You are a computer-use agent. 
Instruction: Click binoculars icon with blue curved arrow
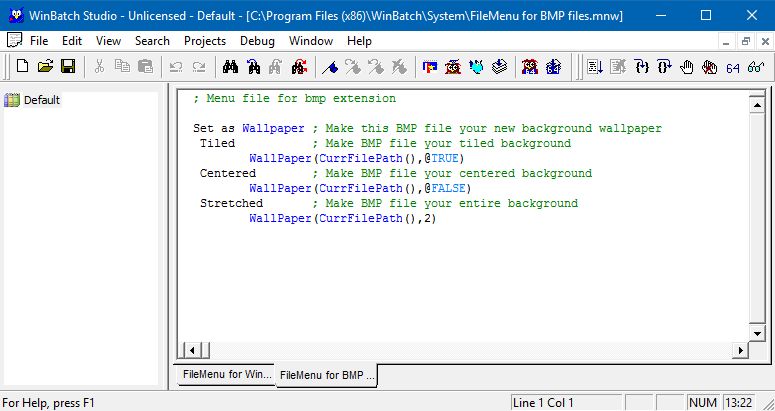[x=254, y=66]
